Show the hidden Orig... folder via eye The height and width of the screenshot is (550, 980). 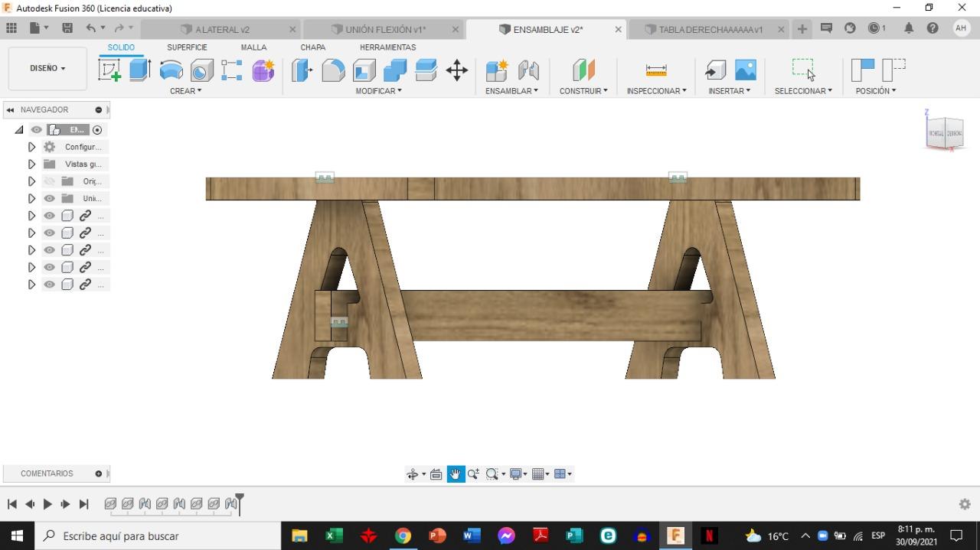tap(50, 181)
